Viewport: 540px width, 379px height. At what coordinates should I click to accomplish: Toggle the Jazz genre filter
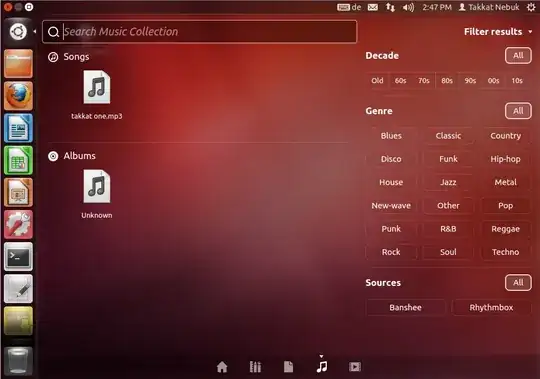tap(448, 182)
